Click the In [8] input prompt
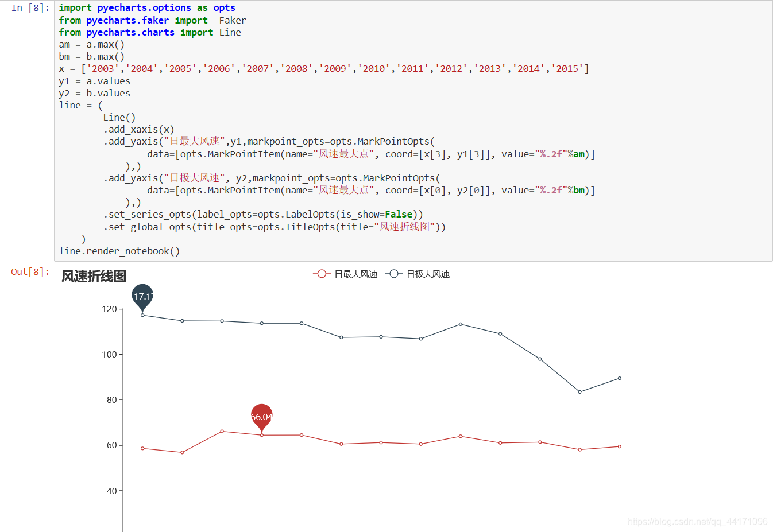This screenshot has width=773, height=532. pos(30,8)
